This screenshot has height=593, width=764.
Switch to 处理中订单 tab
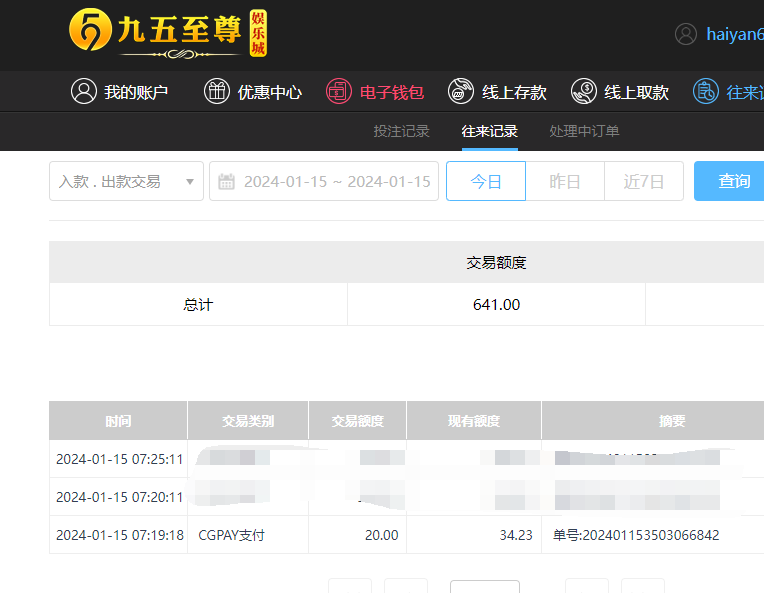[584, 131]
